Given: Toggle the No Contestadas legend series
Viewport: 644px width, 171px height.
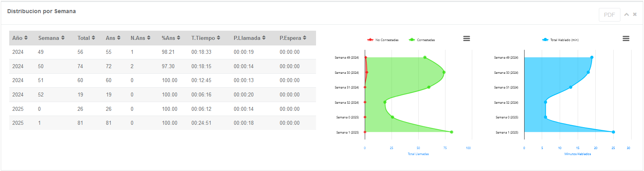Looking at the screenshot, I should [383, 40].
